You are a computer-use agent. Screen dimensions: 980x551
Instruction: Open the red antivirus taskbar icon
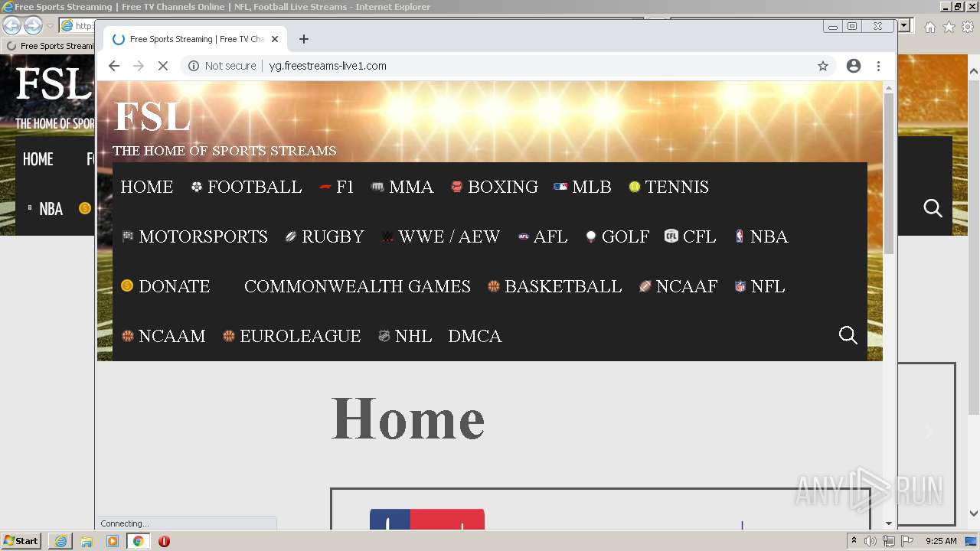[x=164, y=541]
